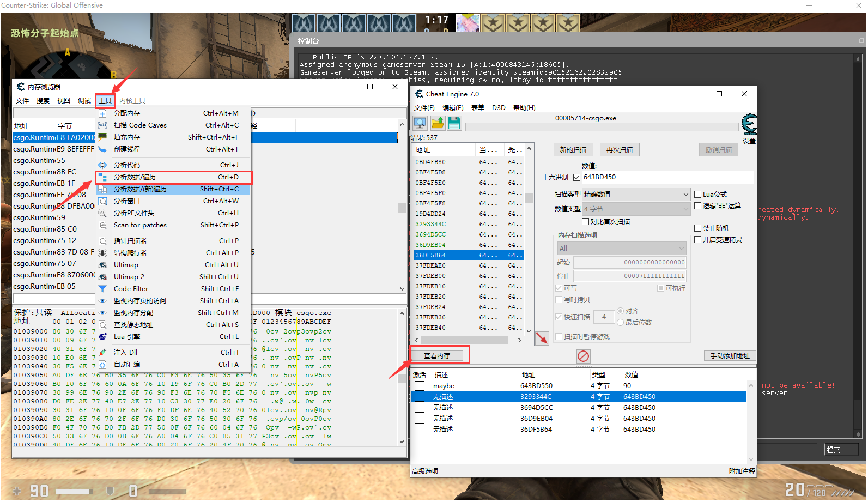Click the eye icon for 监视内存分配
868x502 pixels.
coord(102,313)
